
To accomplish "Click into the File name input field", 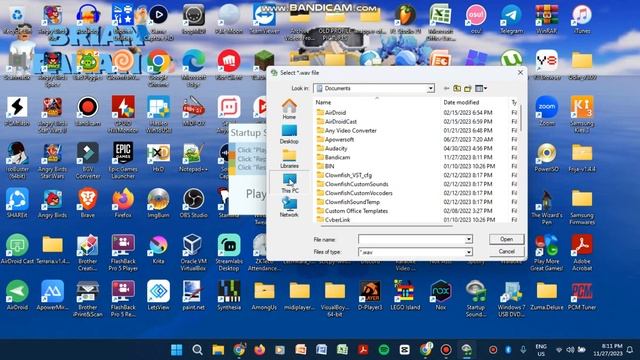I will pyautogui.click(x=411, y=239).
